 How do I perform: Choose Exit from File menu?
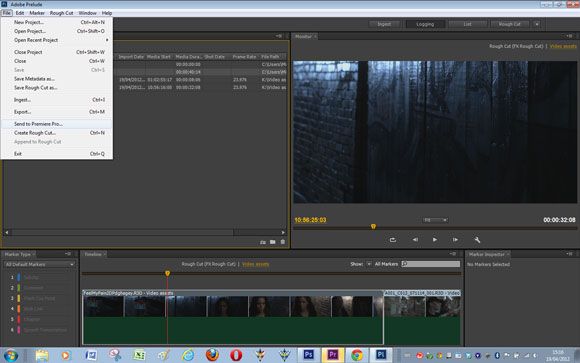pos(57,154)
